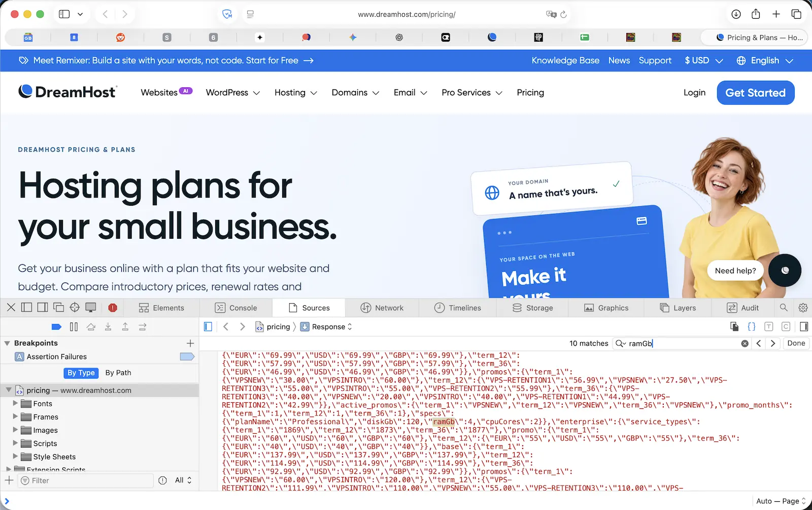Go to next search match
Screen dimensions: 812x510
click(x=773, y=343)
